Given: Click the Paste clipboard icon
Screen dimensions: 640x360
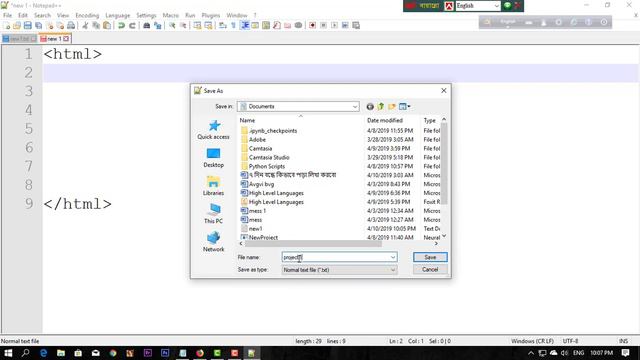Looking at the screenshot, I should click(x=107, y=25).
